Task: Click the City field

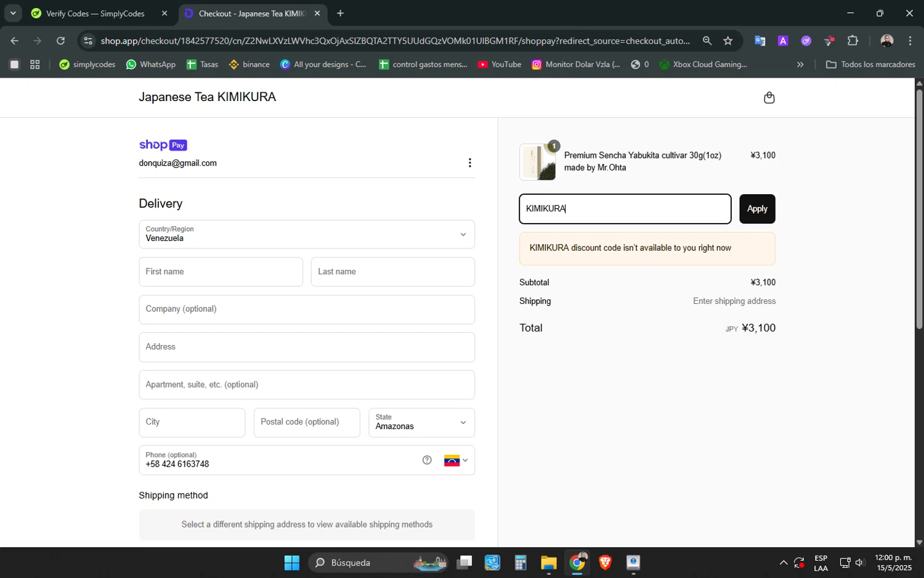Action: (192, 423)
